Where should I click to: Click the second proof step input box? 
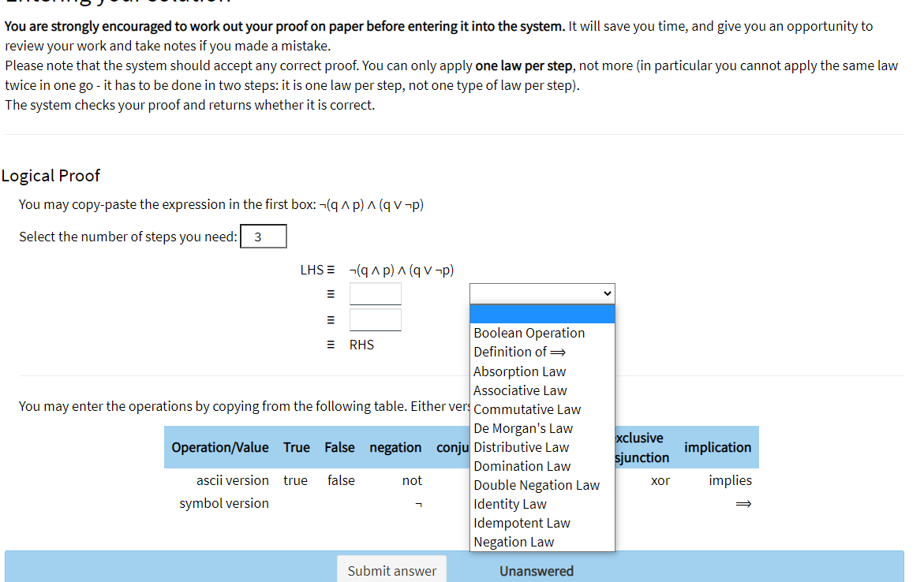tap(376, 320)
